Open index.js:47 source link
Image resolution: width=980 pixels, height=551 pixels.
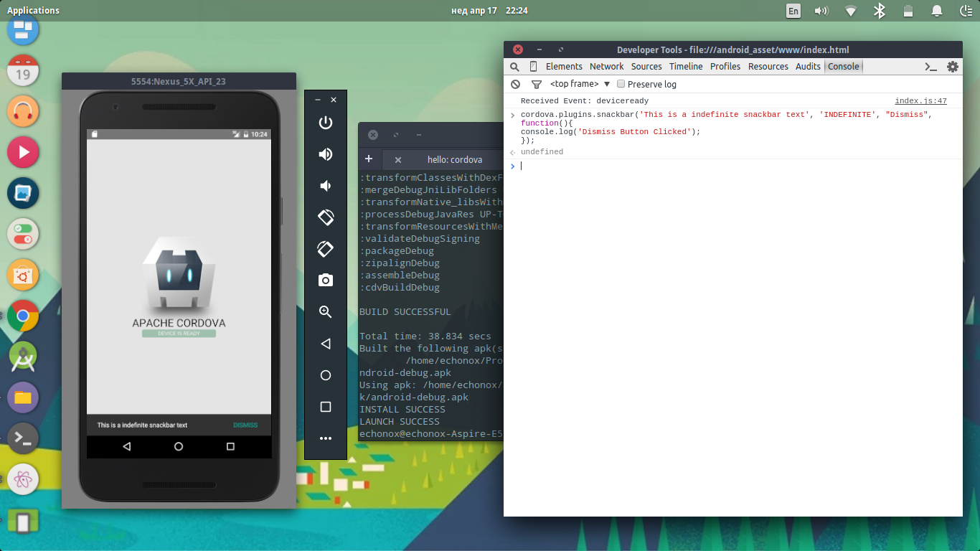coord(920,101)
